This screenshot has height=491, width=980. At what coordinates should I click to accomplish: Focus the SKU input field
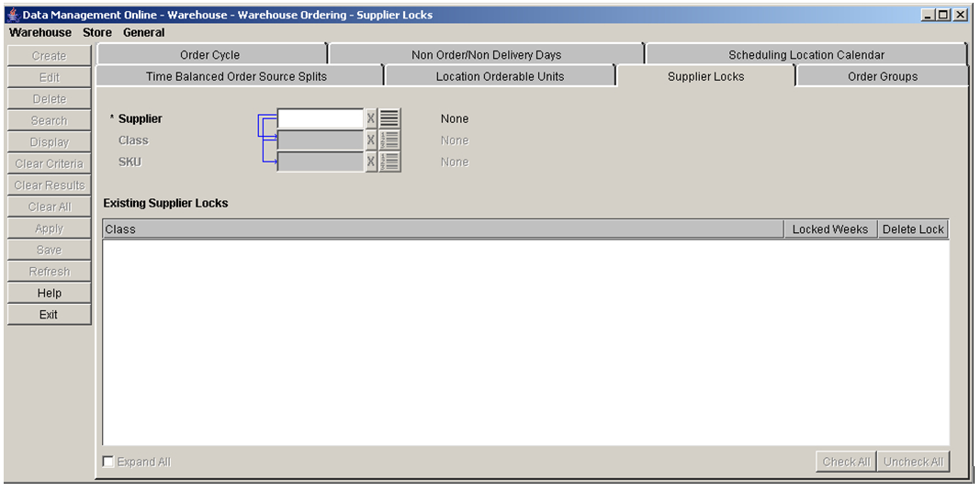click(x=320, y=162)
